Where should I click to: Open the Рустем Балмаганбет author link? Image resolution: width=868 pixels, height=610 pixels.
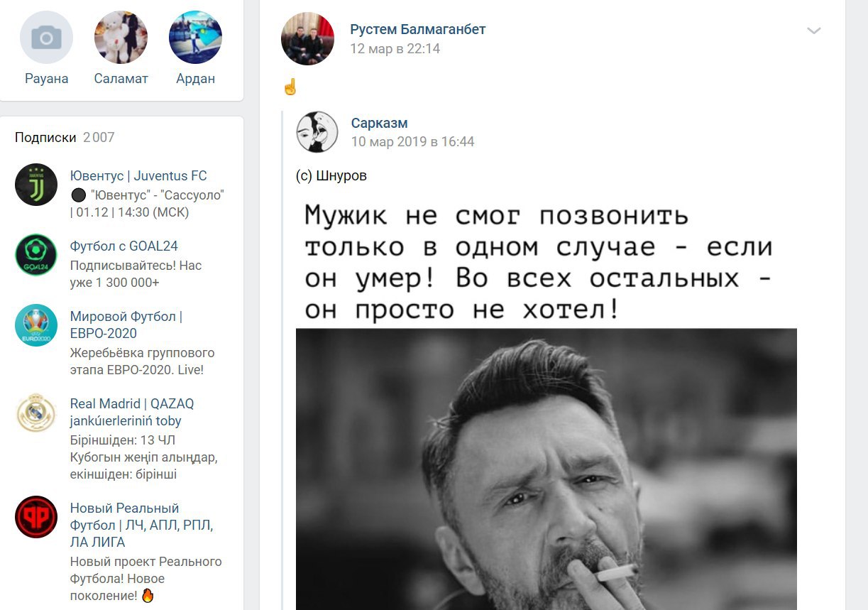[418, 29]
